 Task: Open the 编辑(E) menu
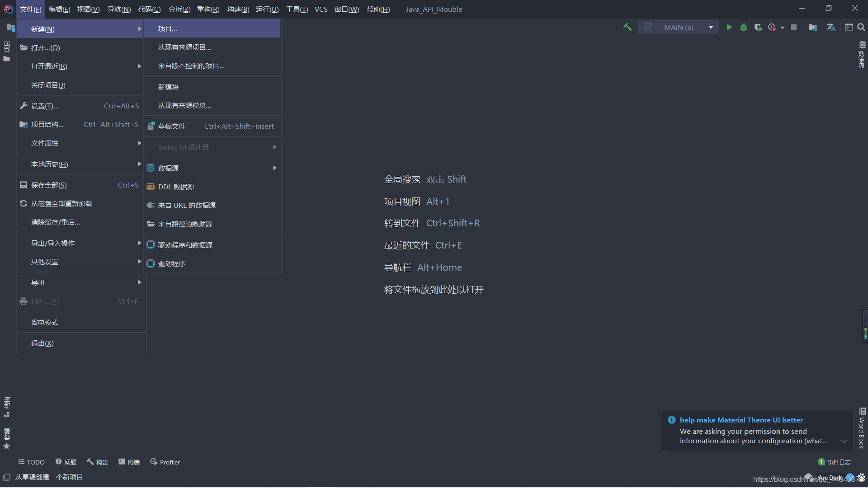(x=59, y=9)
